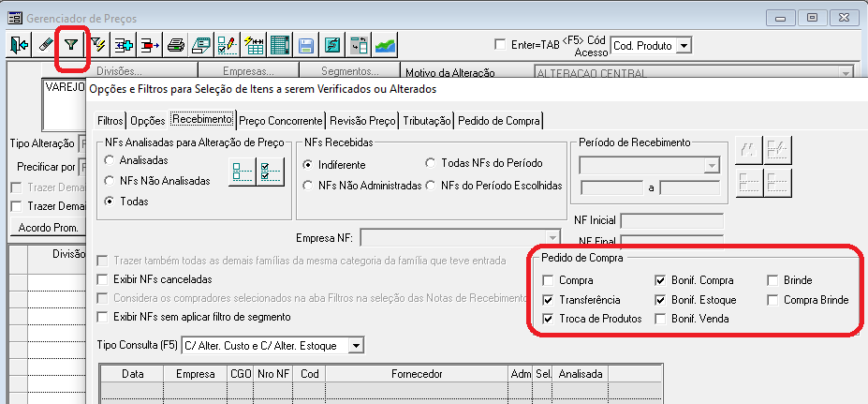The image size is (868, 404).
Task: Select Todas NFs do Período option
Action: pyautogui.click(x=430, y=163)
